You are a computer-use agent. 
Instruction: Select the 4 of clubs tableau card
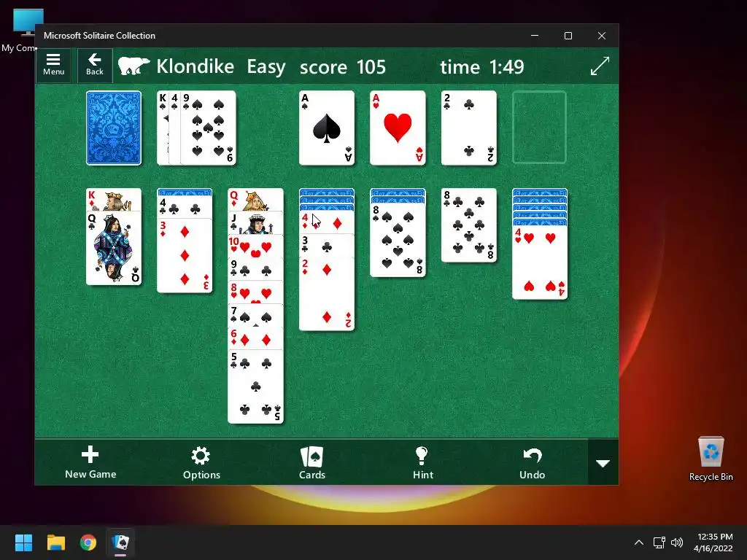tap(185, 208)
